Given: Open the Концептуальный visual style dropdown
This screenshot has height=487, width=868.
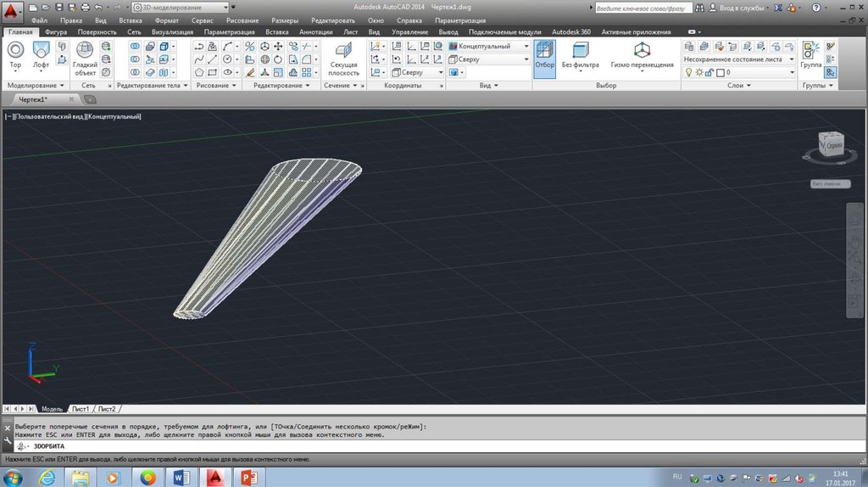Looking at the screenshot, I should [x=489, y=46].
